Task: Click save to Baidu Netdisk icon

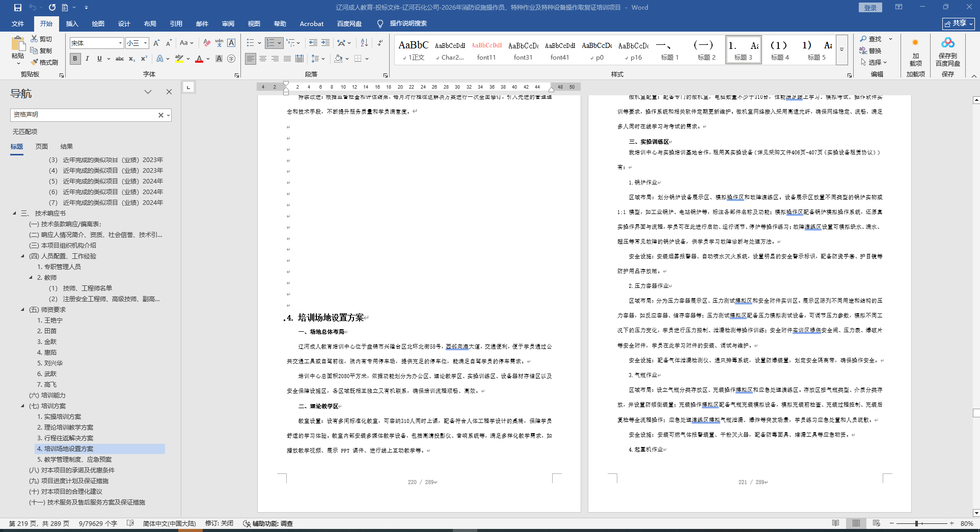Action: [947, 52]
